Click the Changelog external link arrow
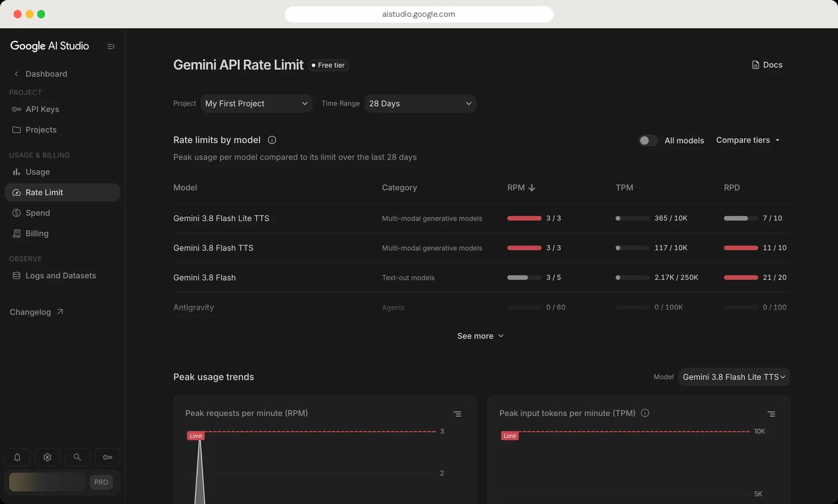This screenshot has height=504, width=838. tap(60, 312)
